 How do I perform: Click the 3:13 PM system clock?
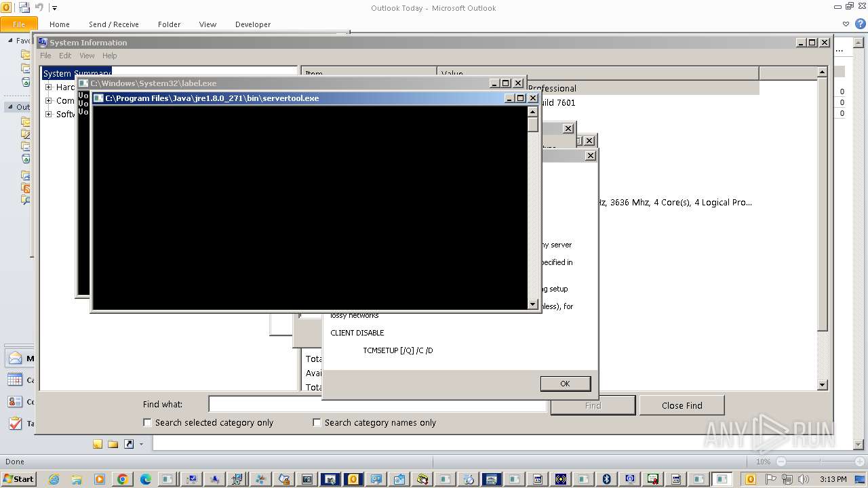pos(833,479)
